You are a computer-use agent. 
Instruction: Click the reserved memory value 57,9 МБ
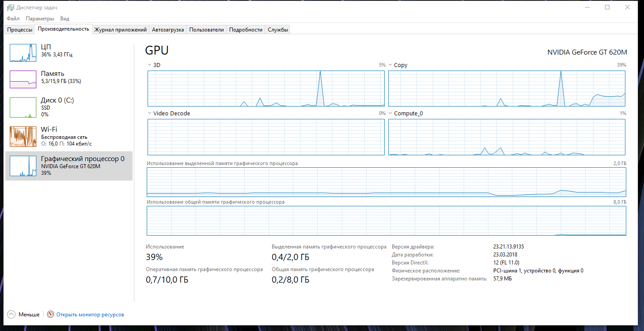[503, 279]
